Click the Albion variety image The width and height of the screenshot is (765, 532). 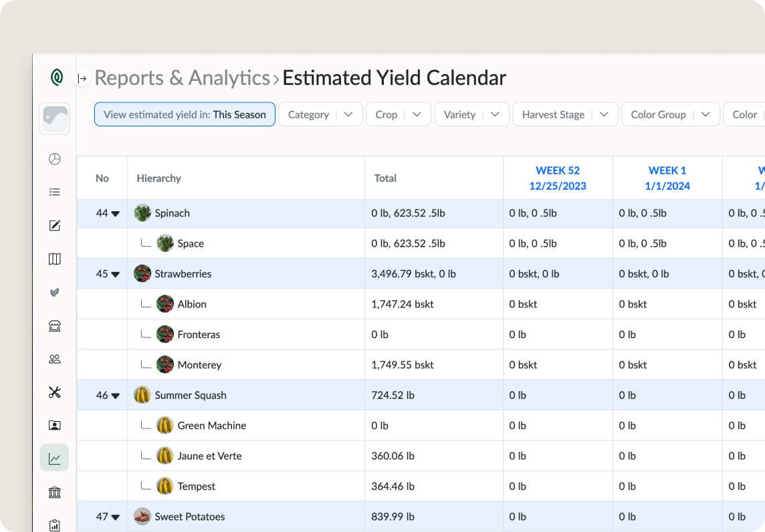click(x=165, y=304)
